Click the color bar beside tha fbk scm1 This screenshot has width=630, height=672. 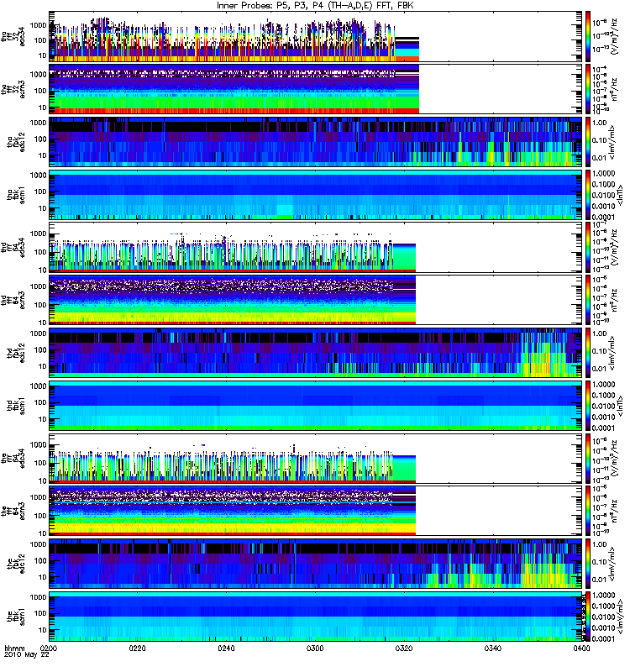pos(588,195)
